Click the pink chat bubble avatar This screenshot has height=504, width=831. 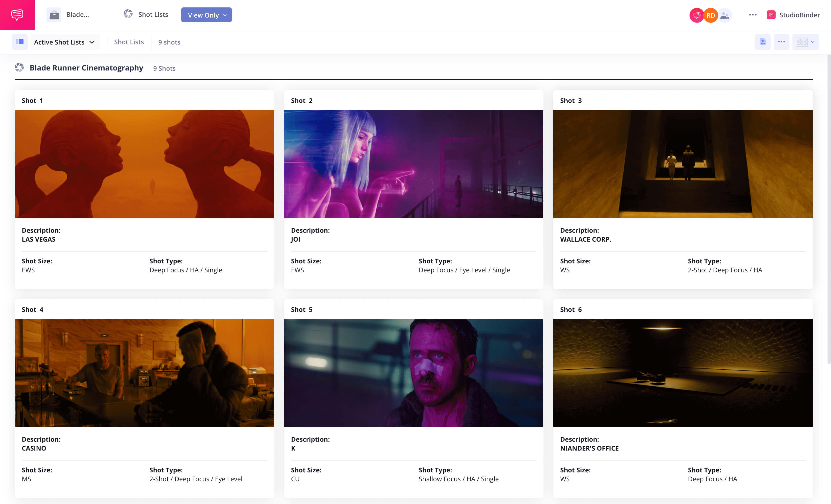pos(696,15)
